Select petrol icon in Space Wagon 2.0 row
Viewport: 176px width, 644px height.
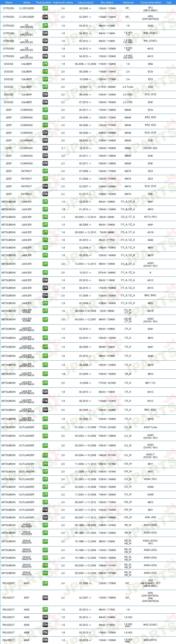[45, 542]
